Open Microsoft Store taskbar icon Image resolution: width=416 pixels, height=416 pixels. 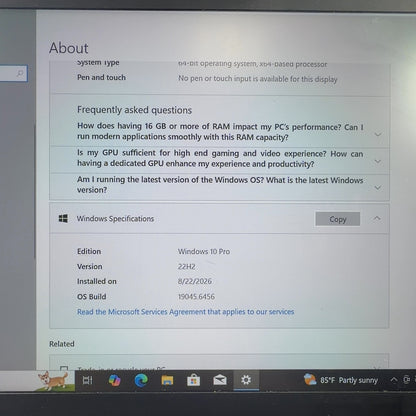(193, 380)
